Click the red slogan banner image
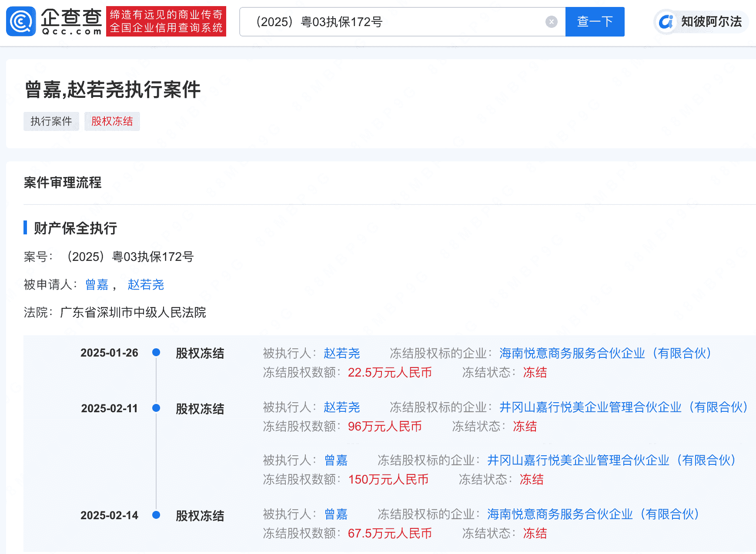This screenshot has height=554, width=756. (166, 21)
